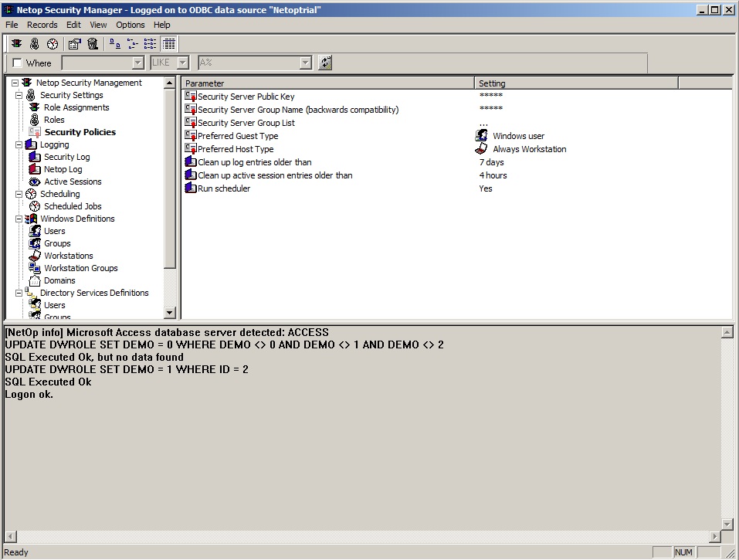Viewport: 739px width, 560px height.
Task: Collapse the Logging tree node
Action: [x=19, y=144]
